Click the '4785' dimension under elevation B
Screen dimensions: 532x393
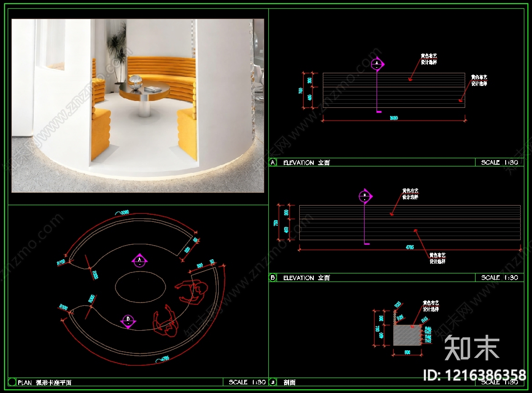click(410, 247)
